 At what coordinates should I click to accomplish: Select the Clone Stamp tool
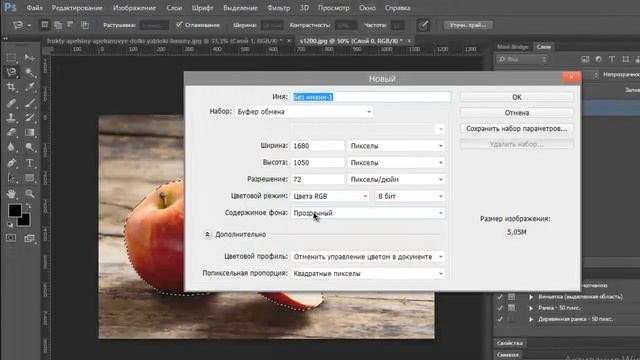tap(11, 118)
